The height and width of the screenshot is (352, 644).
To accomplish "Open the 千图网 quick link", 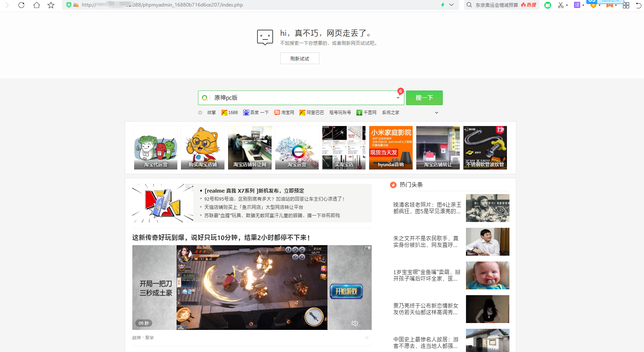I will [367, 113].
